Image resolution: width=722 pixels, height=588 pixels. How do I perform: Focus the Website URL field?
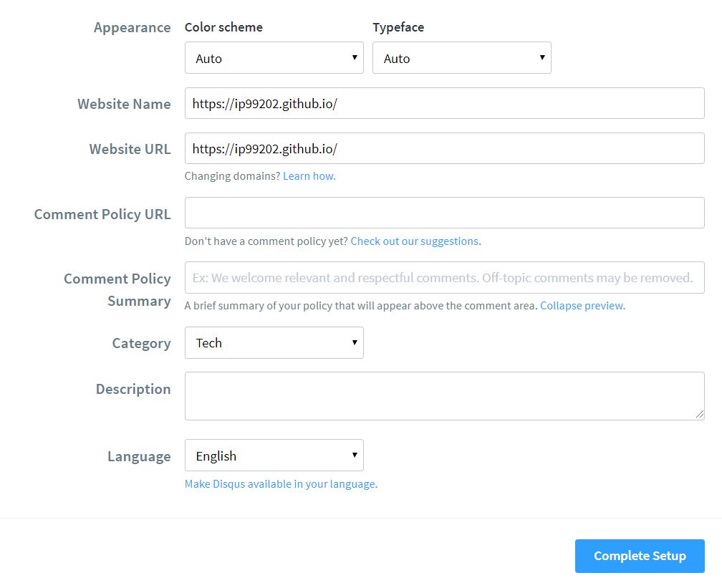coord(444,148)
